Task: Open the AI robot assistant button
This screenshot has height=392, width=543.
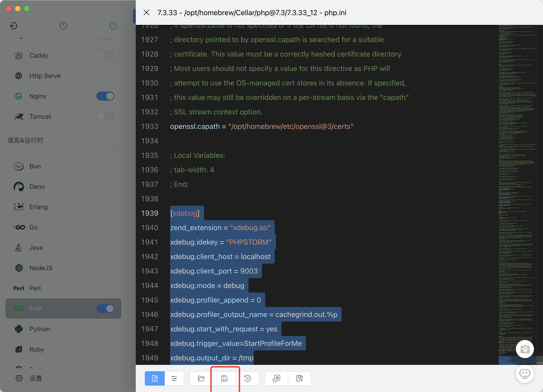Action: (x=525, y=374)
